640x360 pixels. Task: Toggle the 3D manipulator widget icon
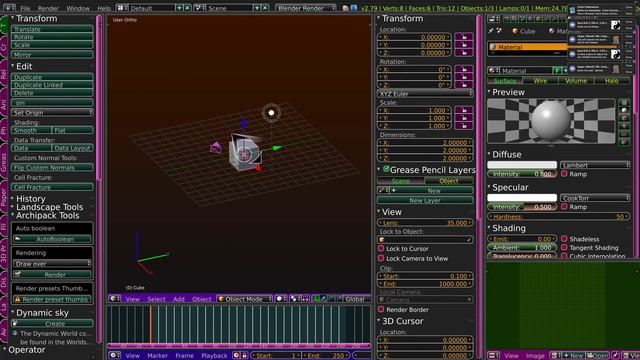pos(316,299)
